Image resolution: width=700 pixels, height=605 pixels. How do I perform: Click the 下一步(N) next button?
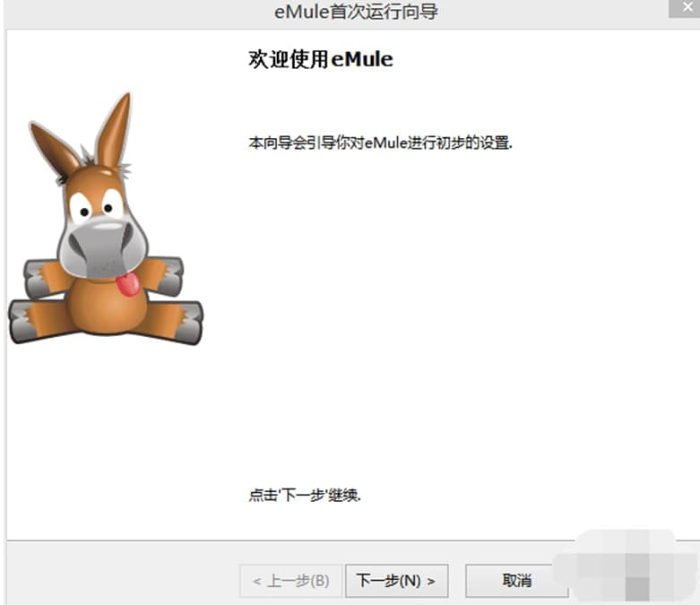[x=396, y=581]
